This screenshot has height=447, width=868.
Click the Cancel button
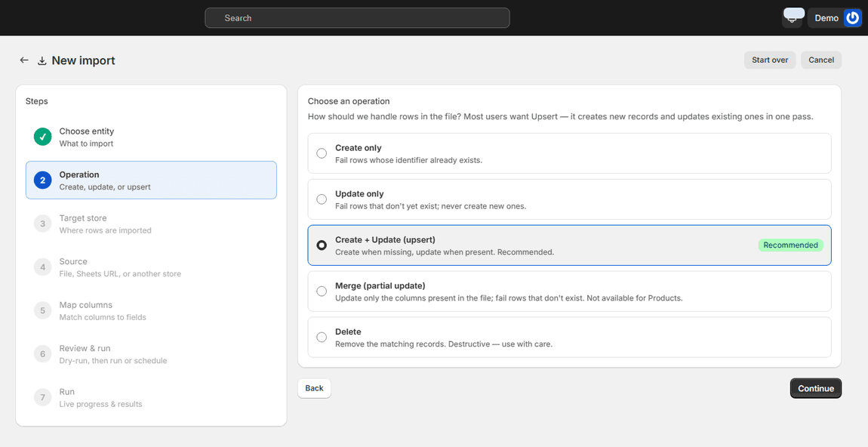click(x=821, y=60)
